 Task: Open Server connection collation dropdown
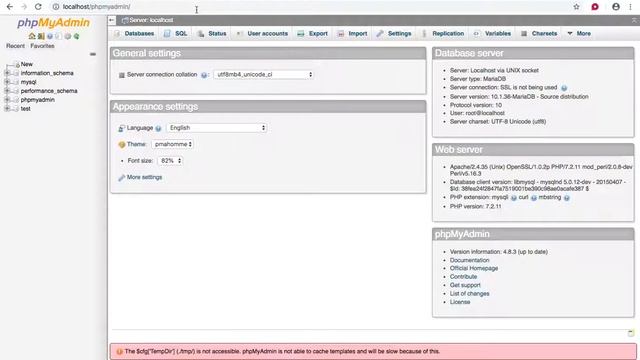(264, 75)
